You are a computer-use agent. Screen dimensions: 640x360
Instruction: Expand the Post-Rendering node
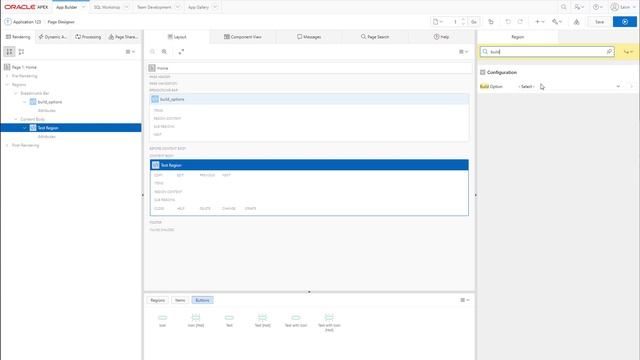click(7, 145)
